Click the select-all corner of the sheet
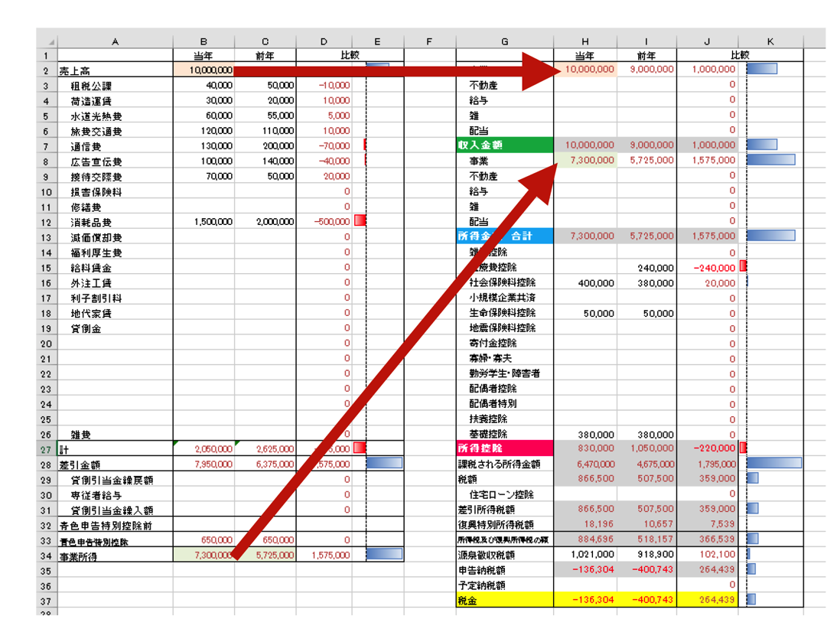This screenshot has width=840, height=629. [47, 41]
